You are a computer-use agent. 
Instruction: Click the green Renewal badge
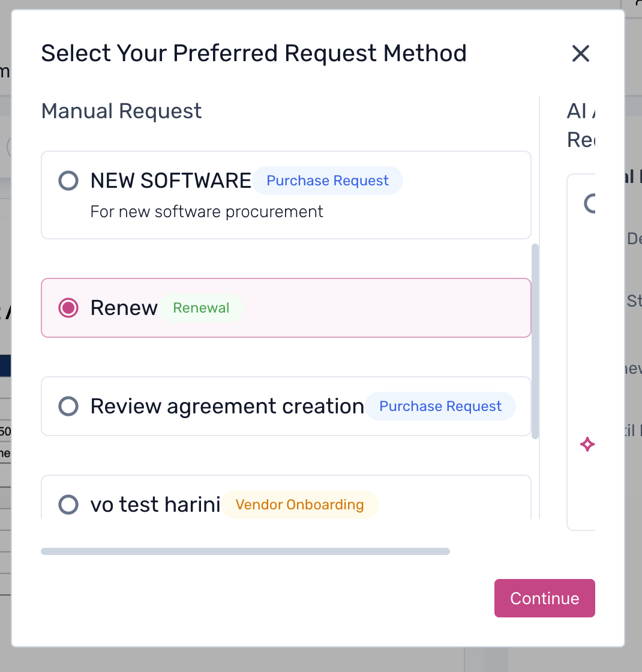click(201, 308)
